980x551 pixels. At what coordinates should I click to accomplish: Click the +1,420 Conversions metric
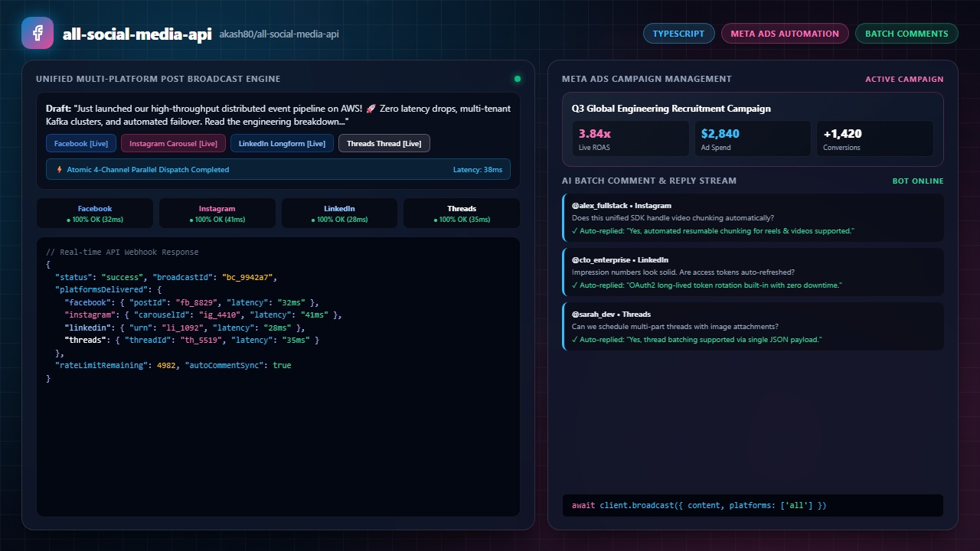click(x=875, y=139)
